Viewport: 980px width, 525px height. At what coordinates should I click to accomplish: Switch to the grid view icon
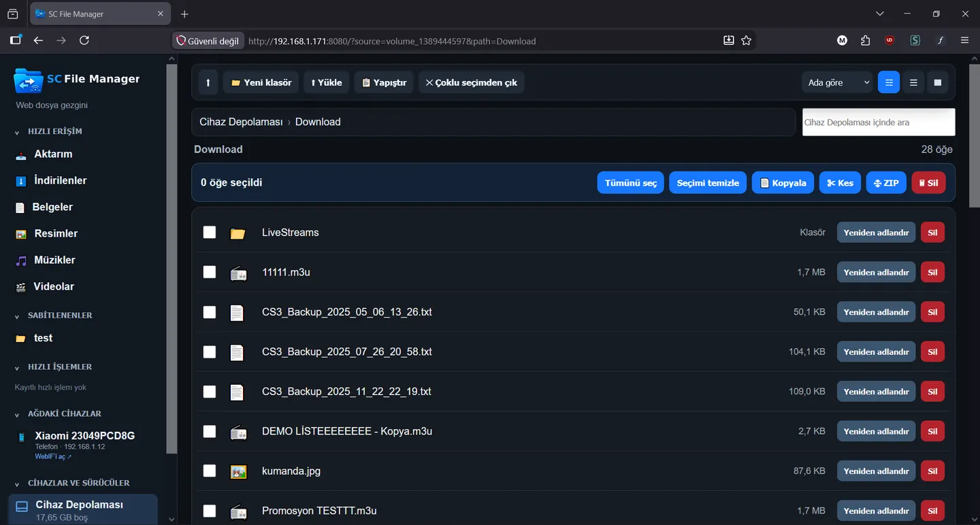(x=938, y=82)
